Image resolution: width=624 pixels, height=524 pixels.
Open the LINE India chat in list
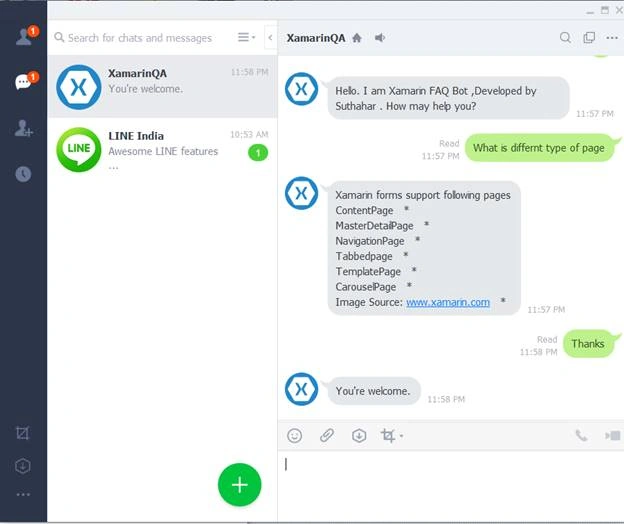[162, 149]
